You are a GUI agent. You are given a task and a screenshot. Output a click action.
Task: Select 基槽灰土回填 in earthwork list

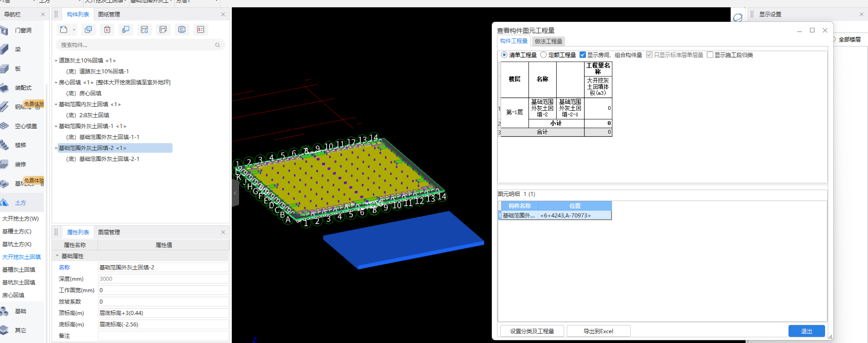point(19,270)
